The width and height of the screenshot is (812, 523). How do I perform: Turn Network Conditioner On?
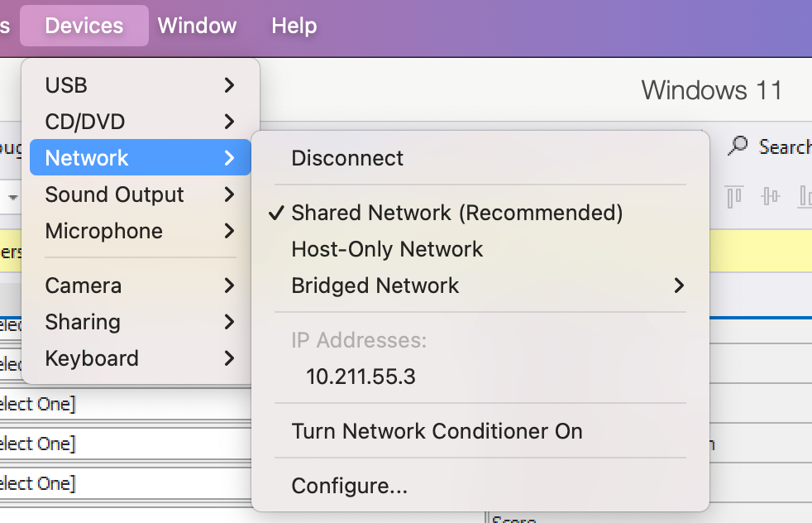click(480, 431)
